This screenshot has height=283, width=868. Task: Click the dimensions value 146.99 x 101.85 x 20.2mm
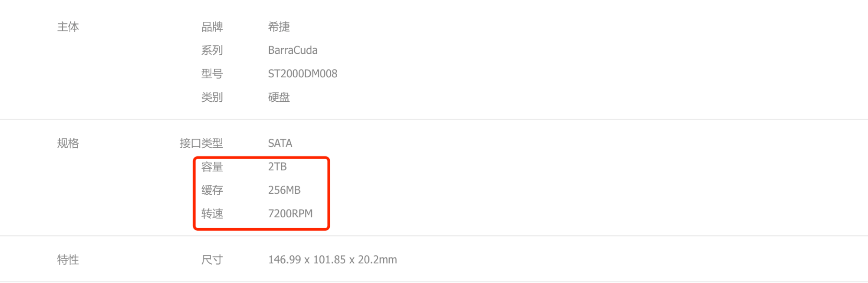332,260
